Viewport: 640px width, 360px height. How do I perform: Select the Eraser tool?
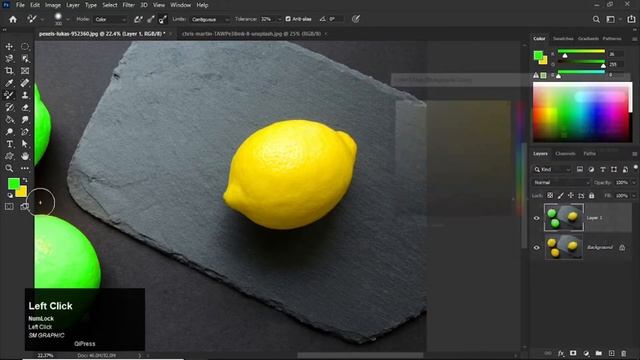(25, 107)
